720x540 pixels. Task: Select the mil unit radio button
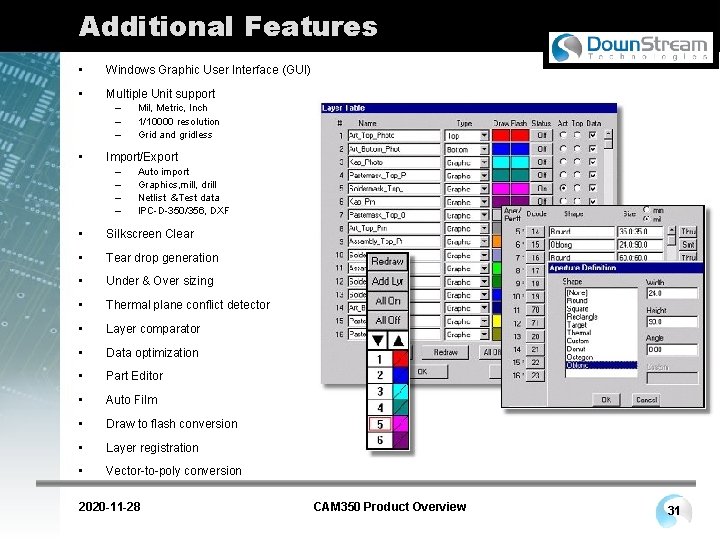click(x=647, y=219)
